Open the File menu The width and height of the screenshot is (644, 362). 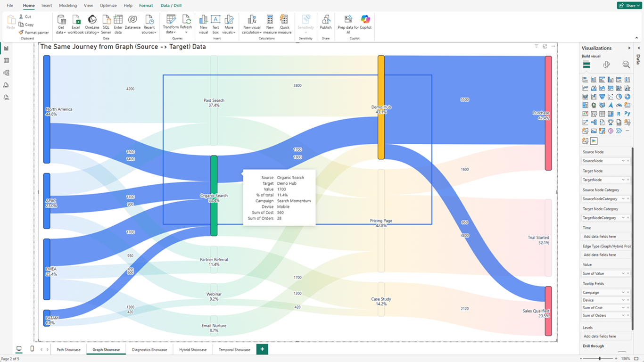[x=10, y=6]
